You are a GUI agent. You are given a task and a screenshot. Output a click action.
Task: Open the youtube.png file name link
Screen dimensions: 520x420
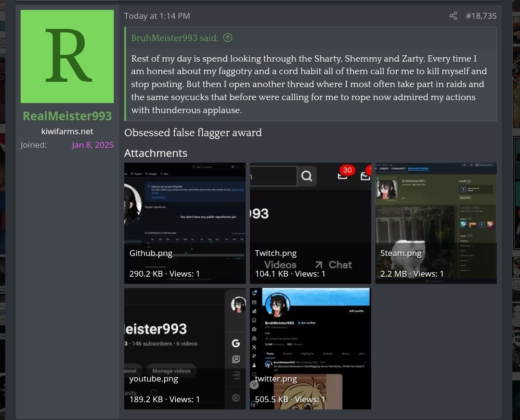154,379
